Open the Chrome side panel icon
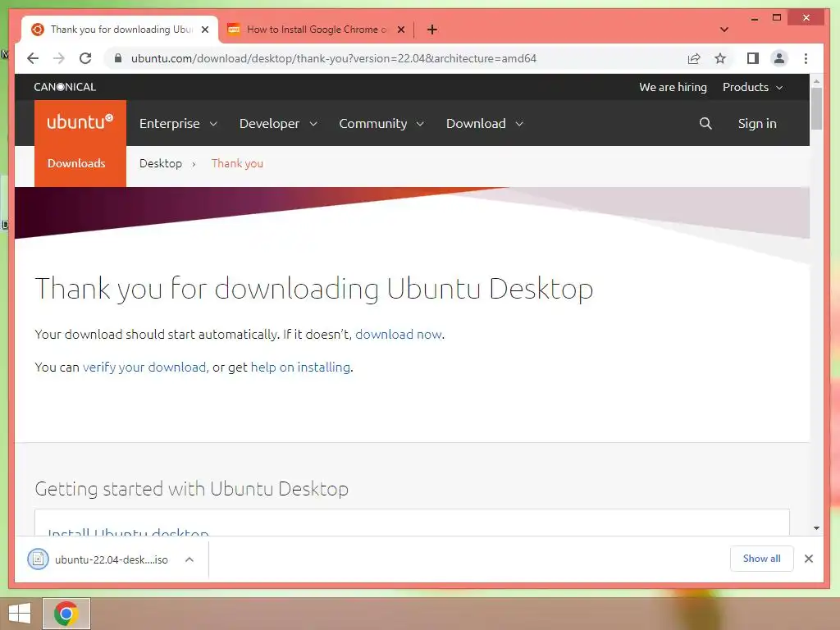Screen dimensions: 840x630 tap(753, 58)
